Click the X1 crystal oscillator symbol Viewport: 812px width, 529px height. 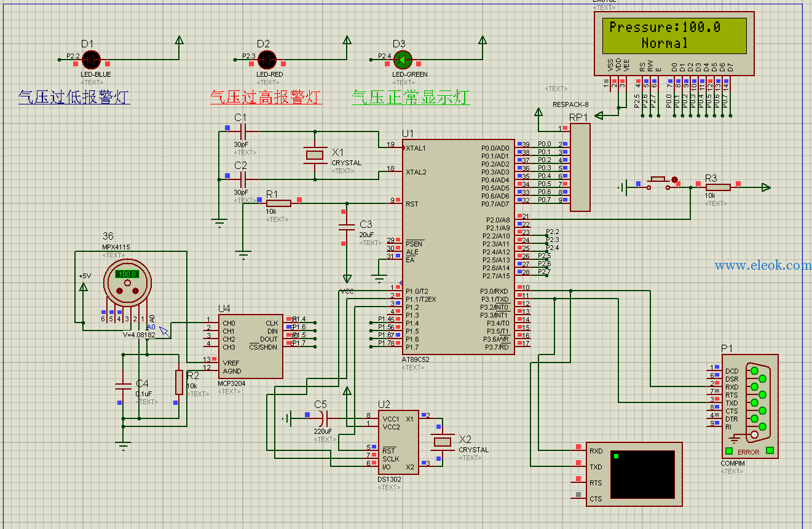(x=316, y=155)
